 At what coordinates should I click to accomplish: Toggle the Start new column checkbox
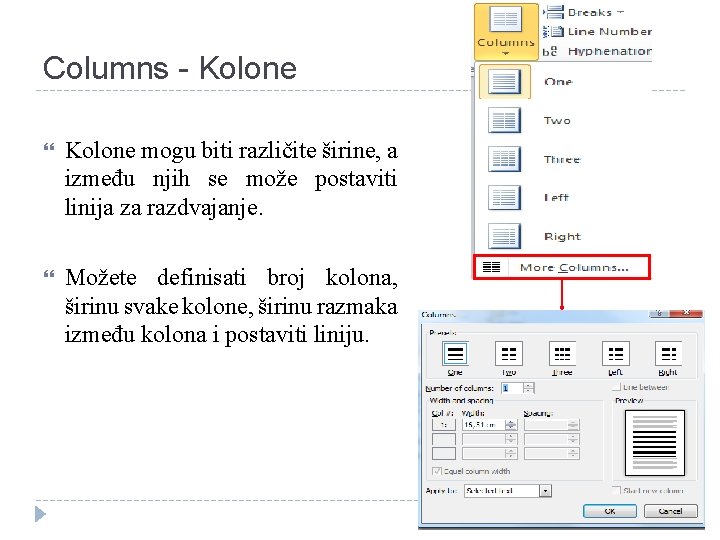coord(617,490)
